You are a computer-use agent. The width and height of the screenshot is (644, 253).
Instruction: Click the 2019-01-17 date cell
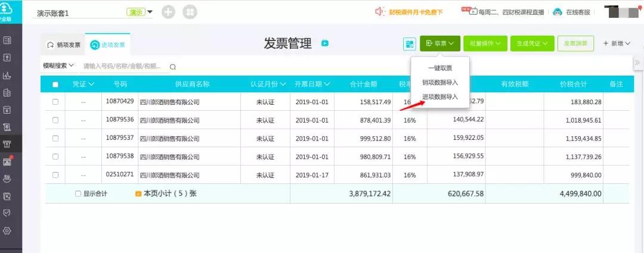tap(312, 175)
